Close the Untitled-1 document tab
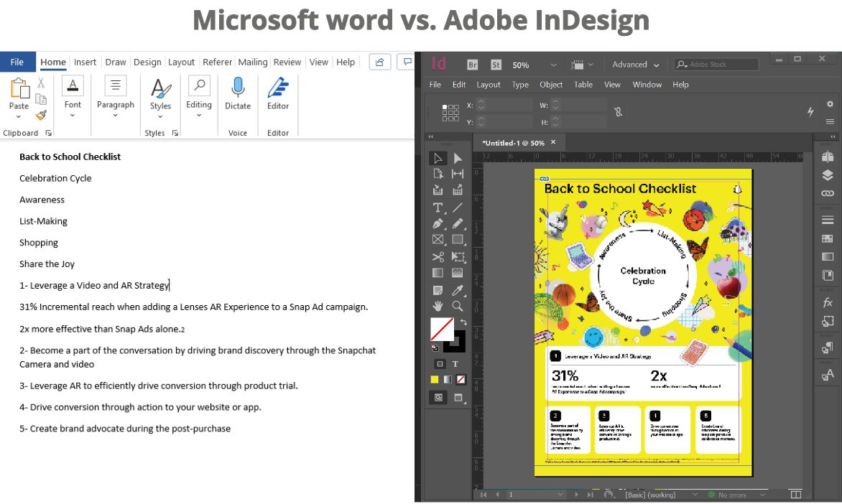 pyautogui.click(x=553, y=142)
